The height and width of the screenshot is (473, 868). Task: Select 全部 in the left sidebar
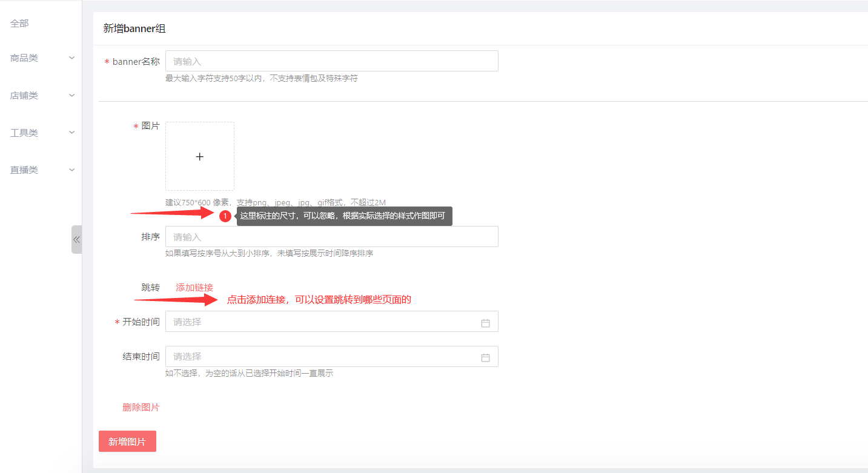click(19, 24)
